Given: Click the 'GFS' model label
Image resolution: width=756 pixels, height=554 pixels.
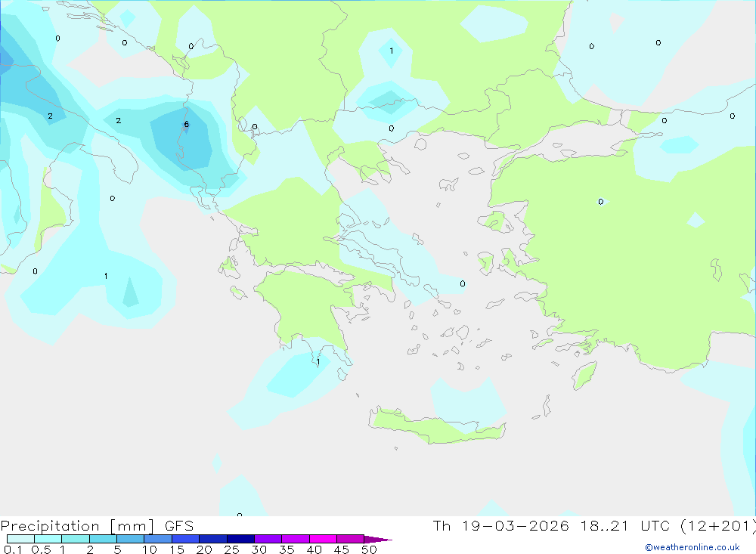Looking at the screenshot, I should click(x=179, y=526).
